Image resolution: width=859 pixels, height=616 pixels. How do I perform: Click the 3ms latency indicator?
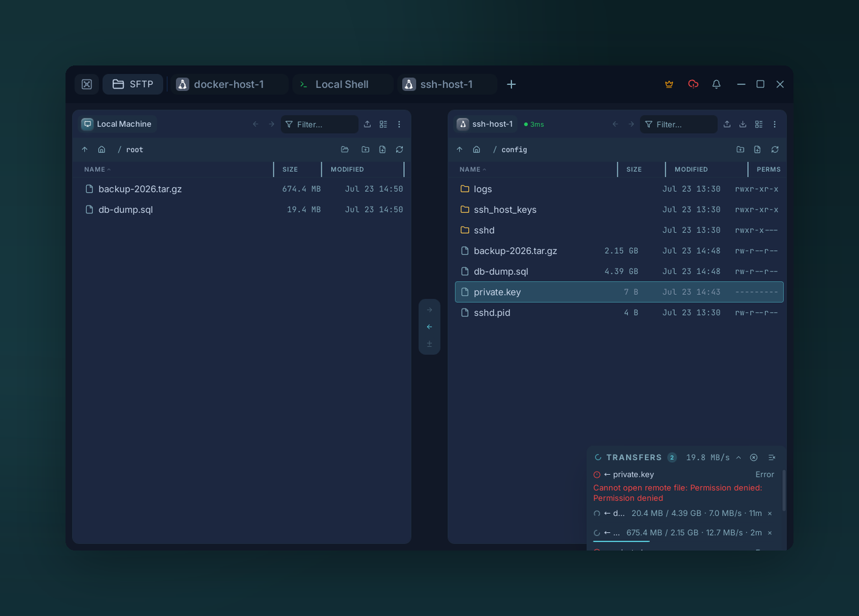[534, 124]
